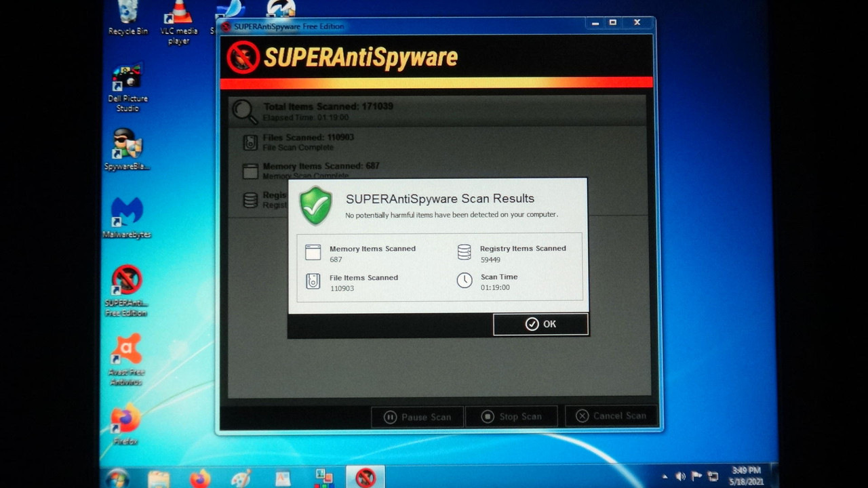Click 'Total Items Scanned: 171039' text

pos(328,106)
